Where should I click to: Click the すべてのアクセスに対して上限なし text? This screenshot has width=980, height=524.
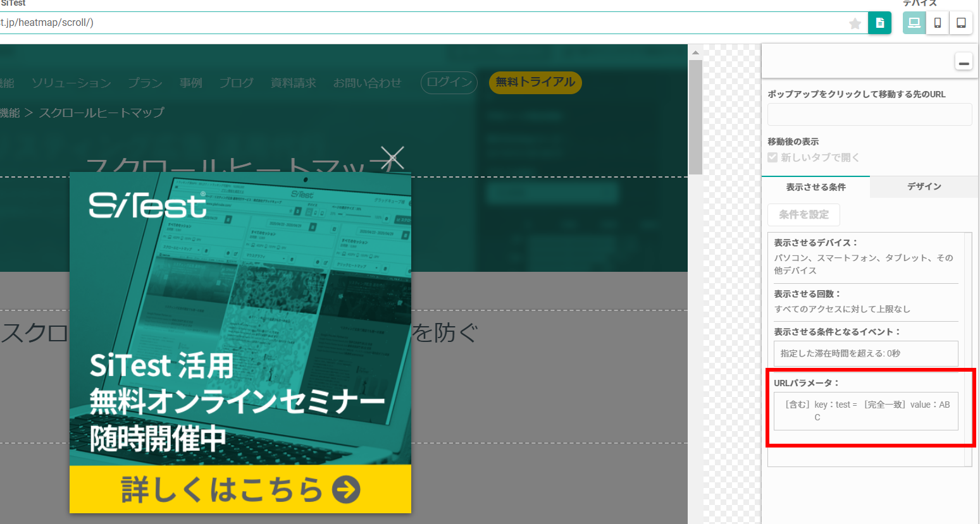pos(842,309)
